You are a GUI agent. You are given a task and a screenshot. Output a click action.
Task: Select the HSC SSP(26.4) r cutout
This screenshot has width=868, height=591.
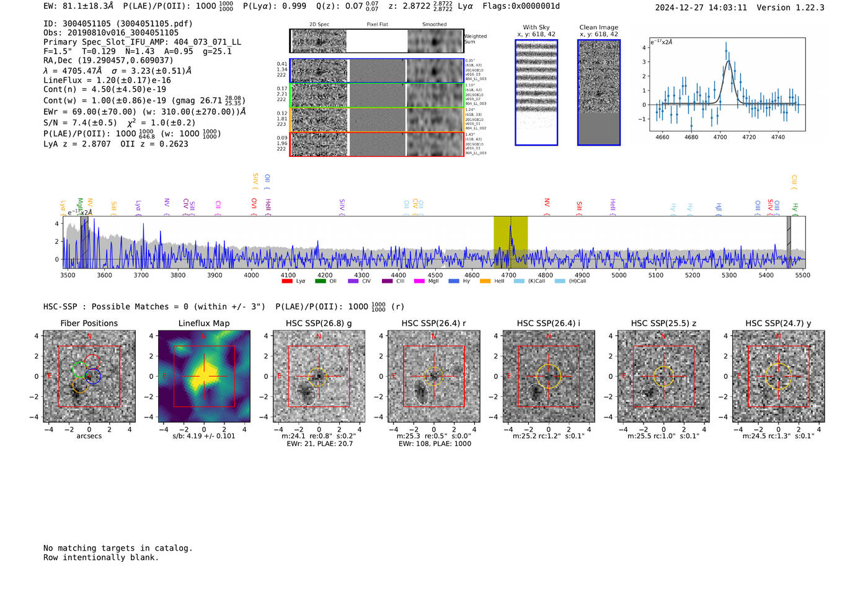(434, 376)
